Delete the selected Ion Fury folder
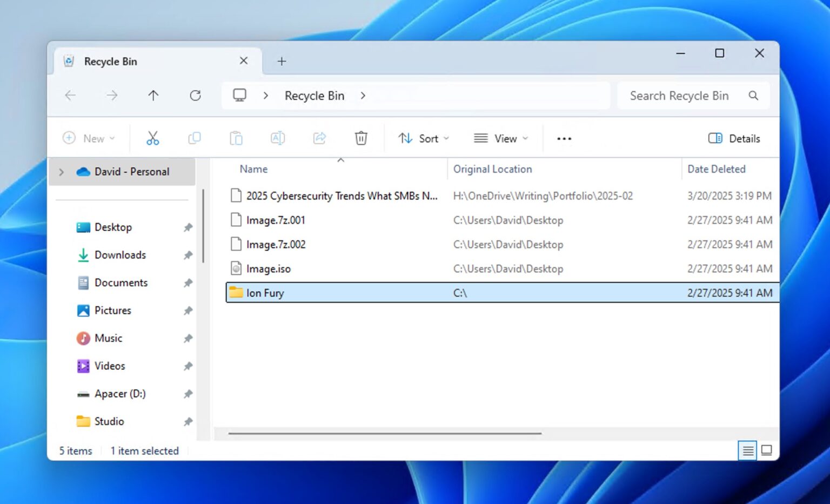Screen dimensions: 830x504 point(360,138)
